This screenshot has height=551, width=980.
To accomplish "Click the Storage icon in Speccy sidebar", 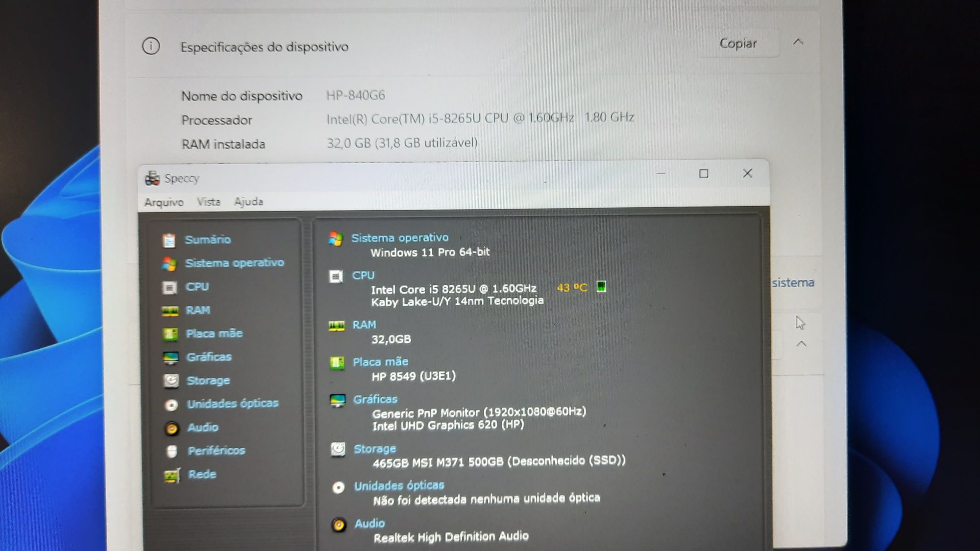I will point(171,380).
